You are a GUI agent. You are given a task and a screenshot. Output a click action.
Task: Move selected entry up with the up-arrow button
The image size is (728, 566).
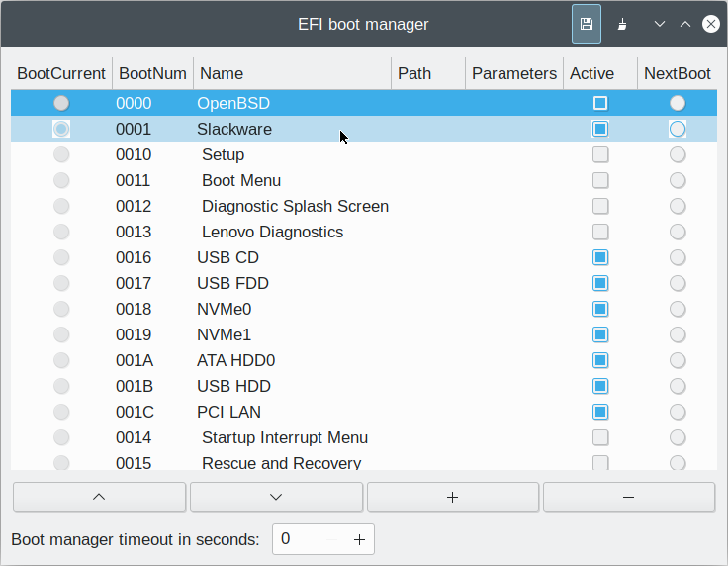[99, 497]
